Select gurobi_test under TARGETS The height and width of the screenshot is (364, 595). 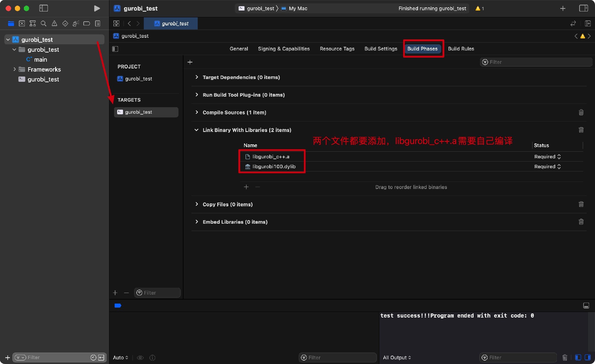click(x=146, y=112)
